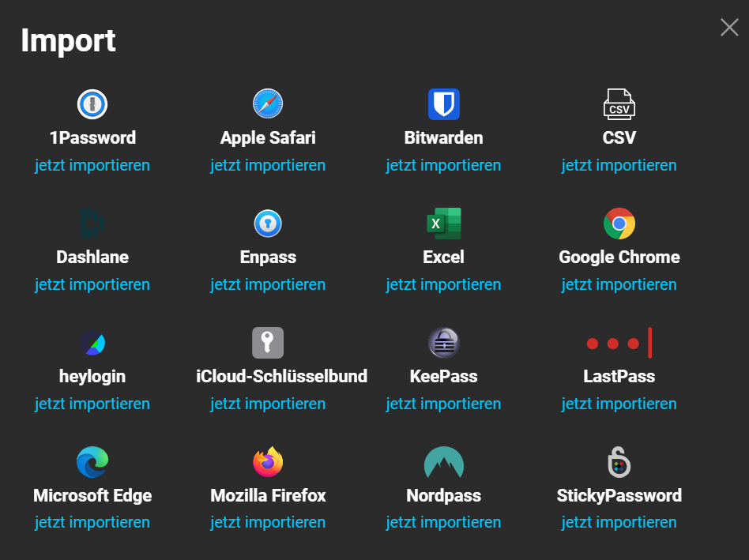This screenshot has width=749, height=560.
Task: Close the Import dialog
Action: point(728,28)
